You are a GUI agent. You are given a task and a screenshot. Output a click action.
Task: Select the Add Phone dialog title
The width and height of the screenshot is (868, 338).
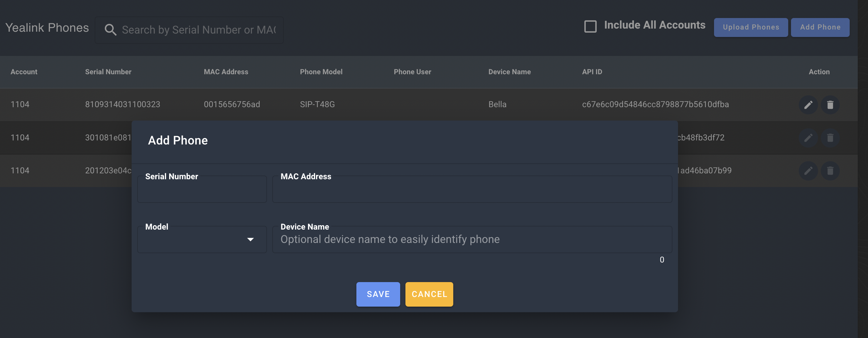(178, 140)
